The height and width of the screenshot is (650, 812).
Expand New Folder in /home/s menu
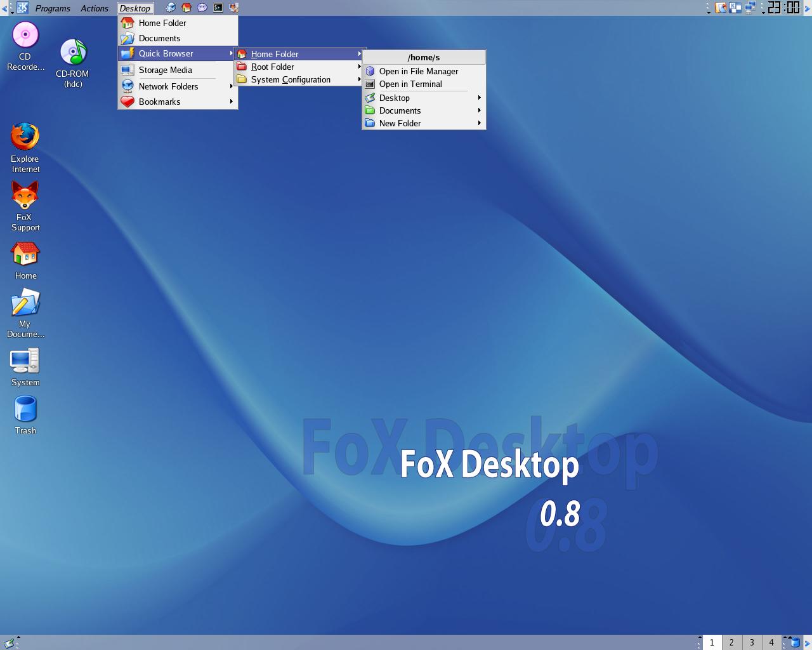(x=424, y=123)
